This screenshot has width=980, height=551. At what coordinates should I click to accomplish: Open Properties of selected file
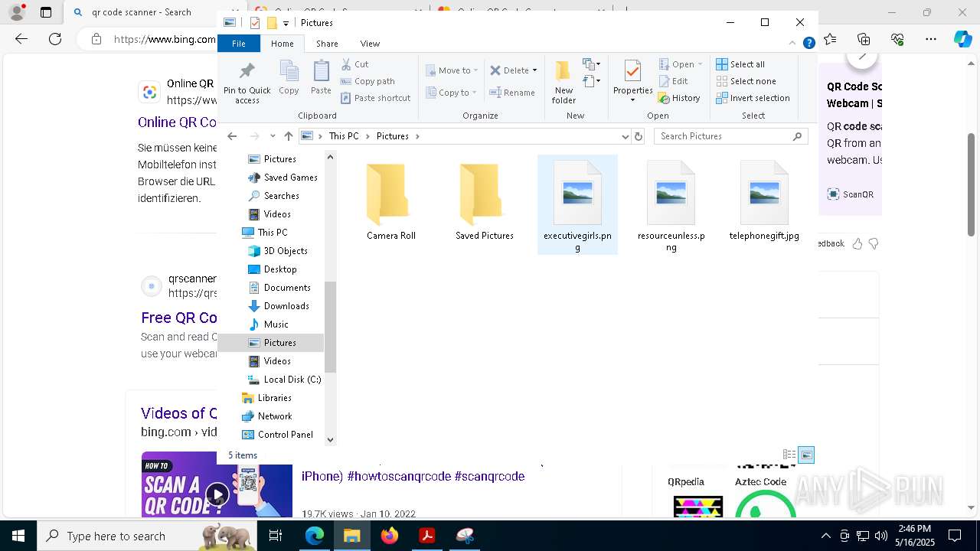pyautogui.click(x=632, y=77)
